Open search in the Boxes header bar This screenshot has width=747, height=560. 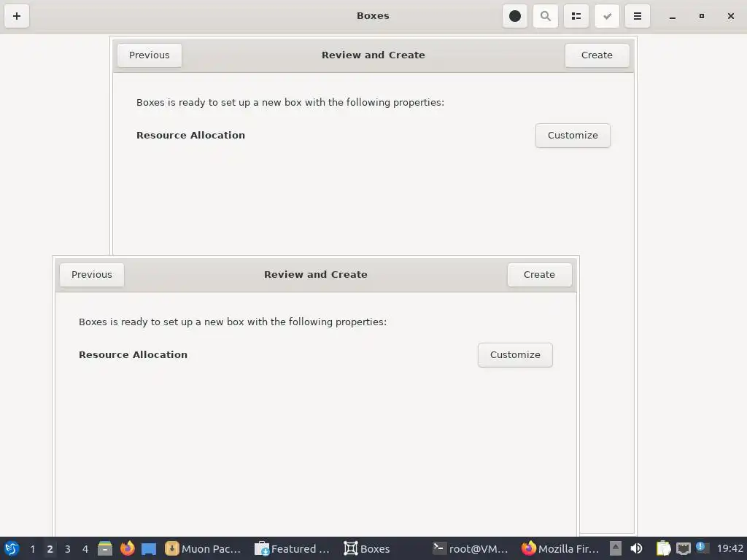(546, 16)
